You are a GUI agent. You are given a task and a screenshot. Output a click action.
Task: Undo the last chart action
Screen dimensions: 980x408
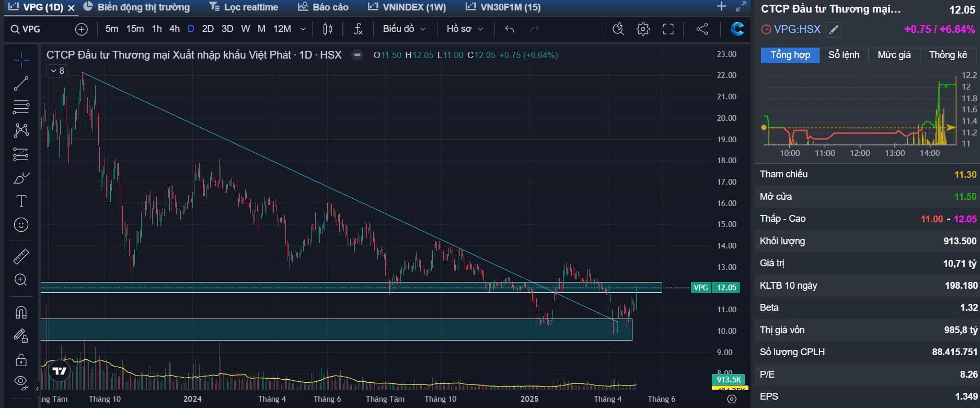510,29
